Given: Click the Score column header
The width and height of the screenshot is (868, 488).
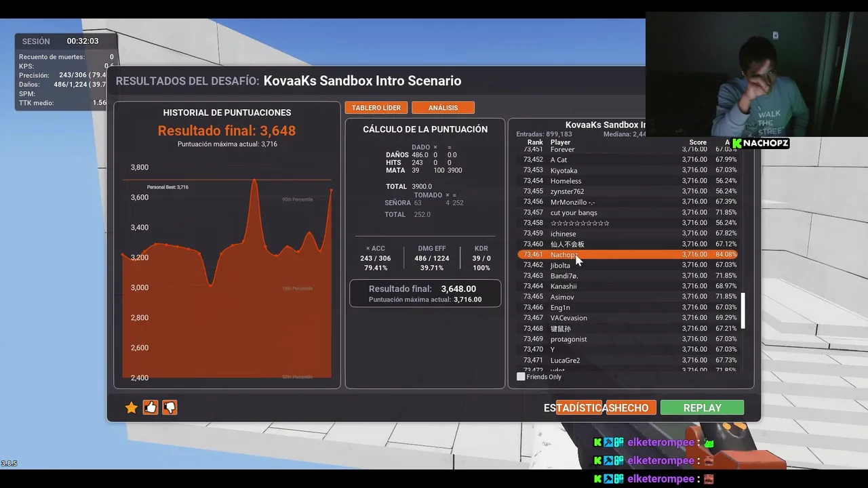Looking at the screenshot, I should pyautogui.click(x=698, y=142).
